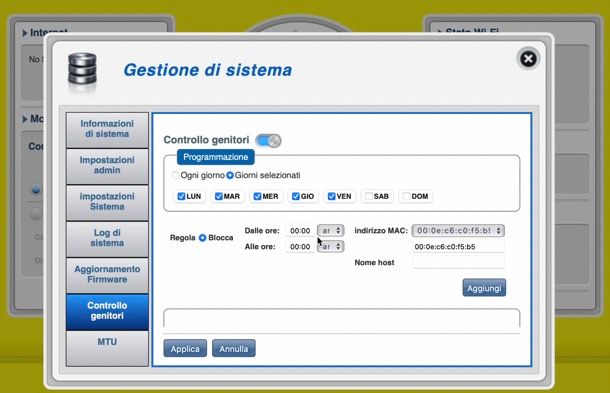Open the Alle ore AM/PM dropdown
Viewport: 610px width, 393px height.
click(x=330, y=246)
